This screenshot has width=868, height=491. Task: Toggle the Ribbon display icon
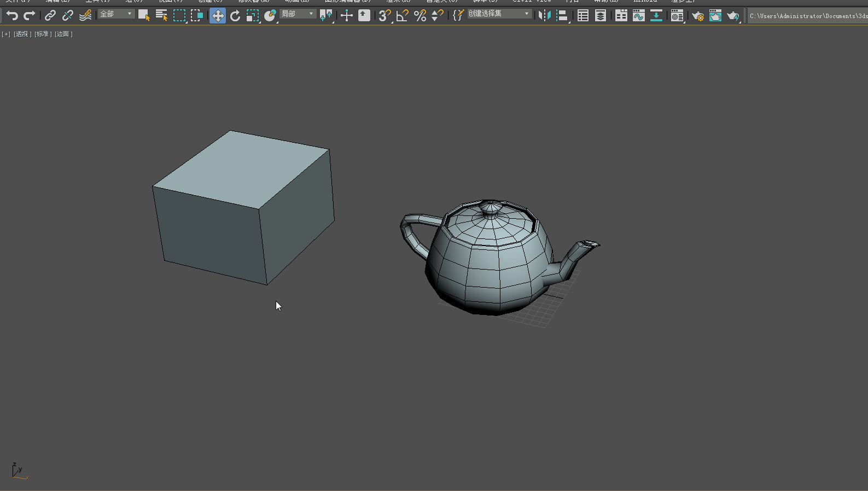pyautogui.click(x=621, y=16)
